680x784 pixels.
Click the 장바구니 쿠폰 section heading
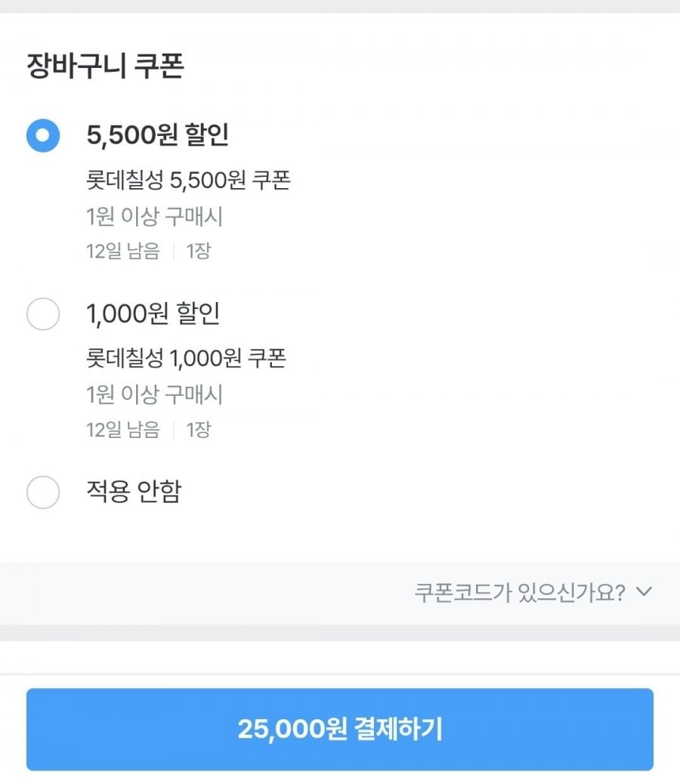pos(105,66)
